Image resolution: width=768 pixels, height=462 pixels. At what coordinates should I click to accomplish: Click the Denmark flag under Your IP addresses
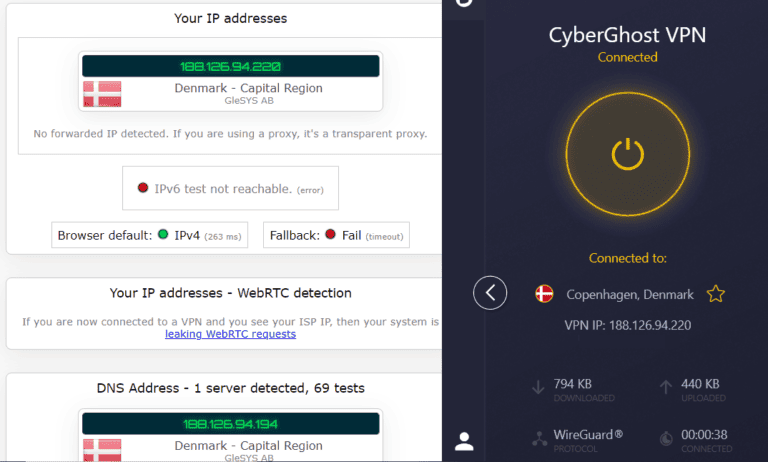(102, 94)
